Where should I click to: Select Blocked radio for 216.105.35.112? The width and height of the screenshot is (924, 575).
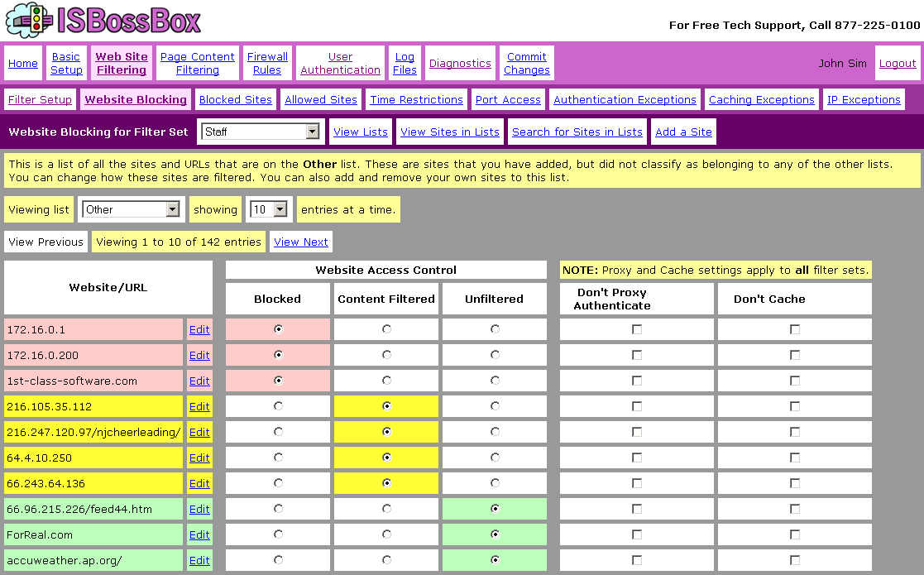pyautogui.click(x=278, y=406)
